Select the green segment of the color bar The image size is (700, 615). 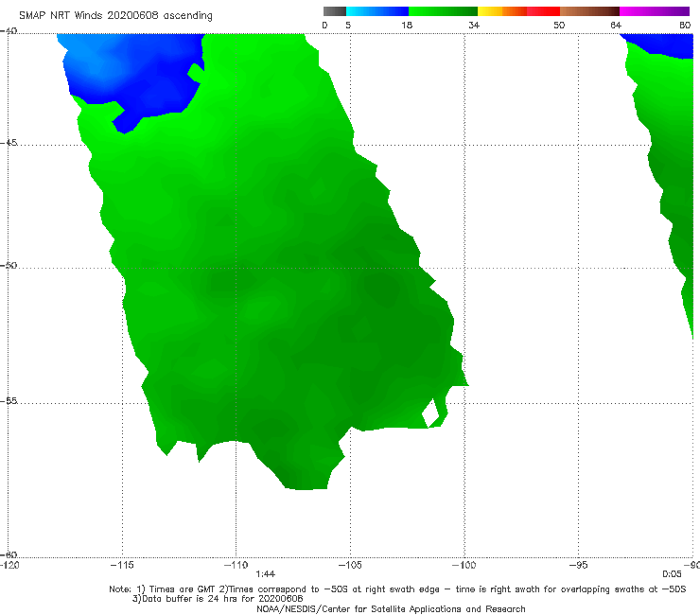(443, 11)
